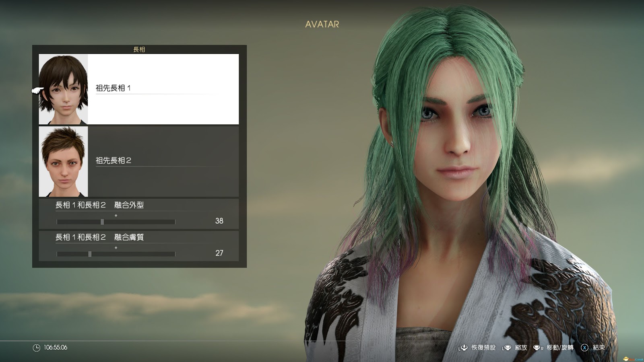Click the AVATAR screen heading
This screenshot has height=362, width=644.
tap(322, 24)
